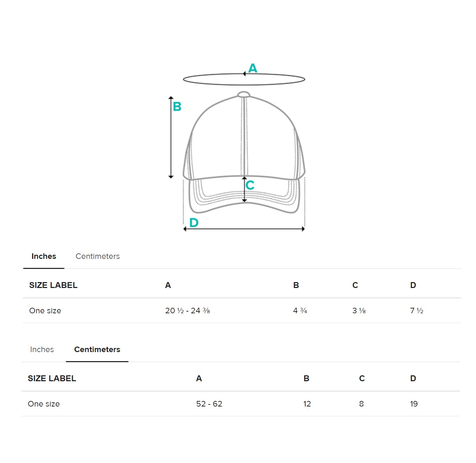Click the 8 value in centimeters table
476x463 pixels.
(x=361, y=404)
